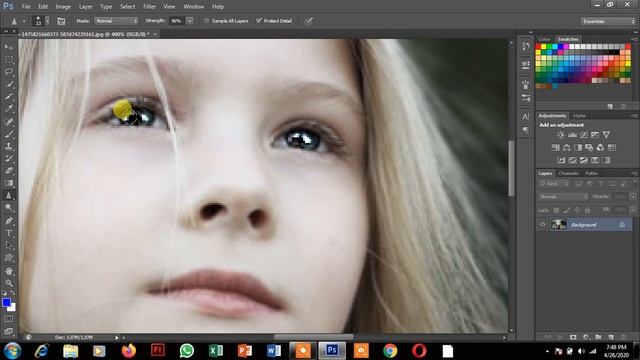Toggle Quick Mask mode
The width and height of the screenshot is (640, 360).
pos(9,319)
